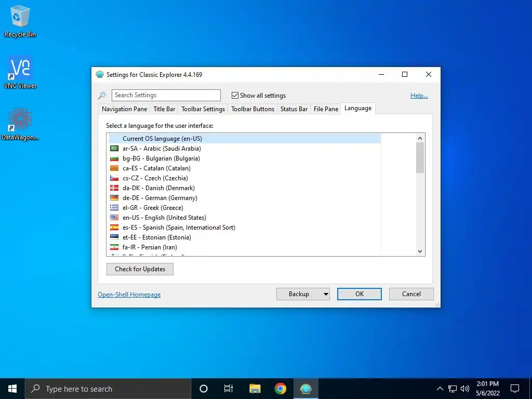Select the Bulgaria flag icon
The image size is (532, 399).
click(x=114, y=158)
